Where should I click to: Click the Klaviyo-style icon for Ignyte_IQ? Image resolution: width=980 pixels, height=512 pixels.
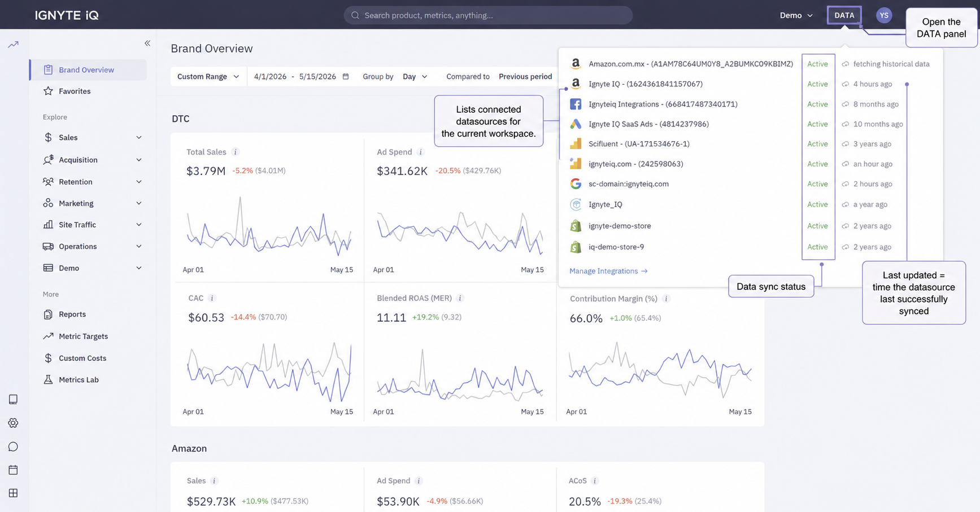point(576,204)
